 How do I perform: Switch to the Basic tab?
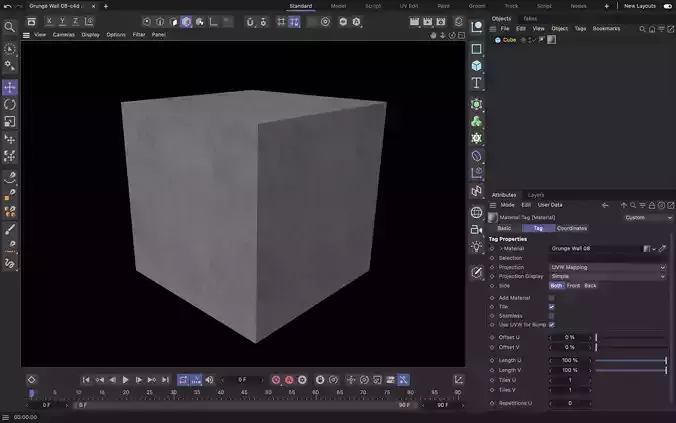tap(504, 228)
